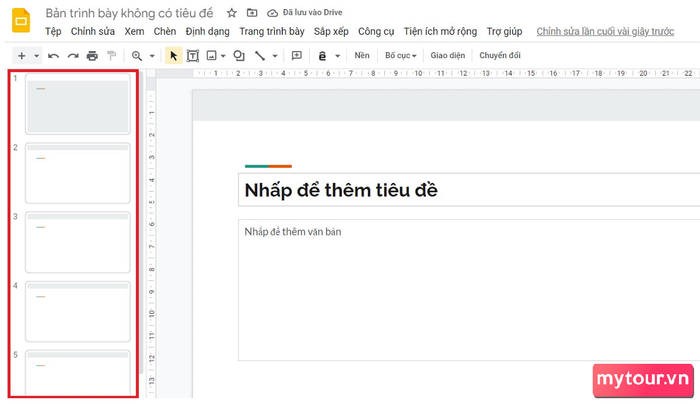Click the move to folder icon
Screen dimensions: 700x405
(252, 13)
